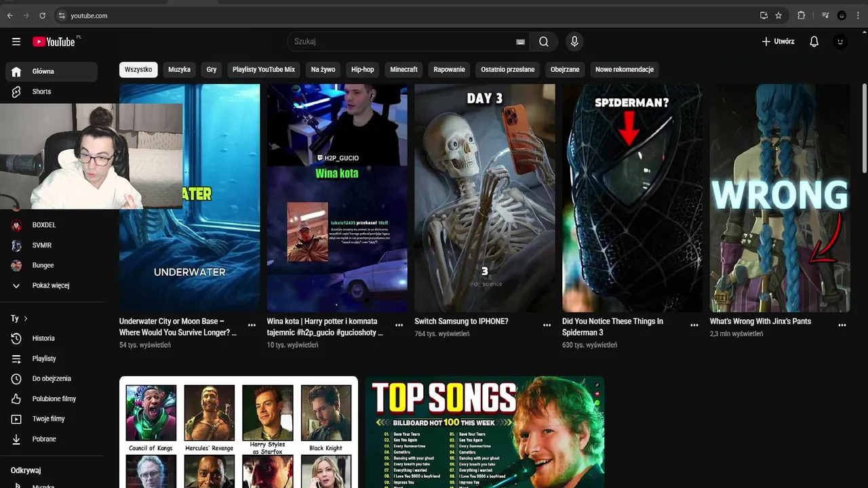The height and width of the screenshot is (488, 868).
Task: Open the BOXDEL subscription channel
Action: (x=52, y=224)
